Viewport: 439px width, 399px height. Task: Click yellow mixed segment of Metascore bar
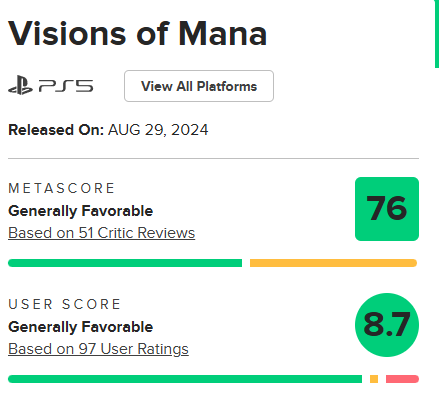(333, 263)
